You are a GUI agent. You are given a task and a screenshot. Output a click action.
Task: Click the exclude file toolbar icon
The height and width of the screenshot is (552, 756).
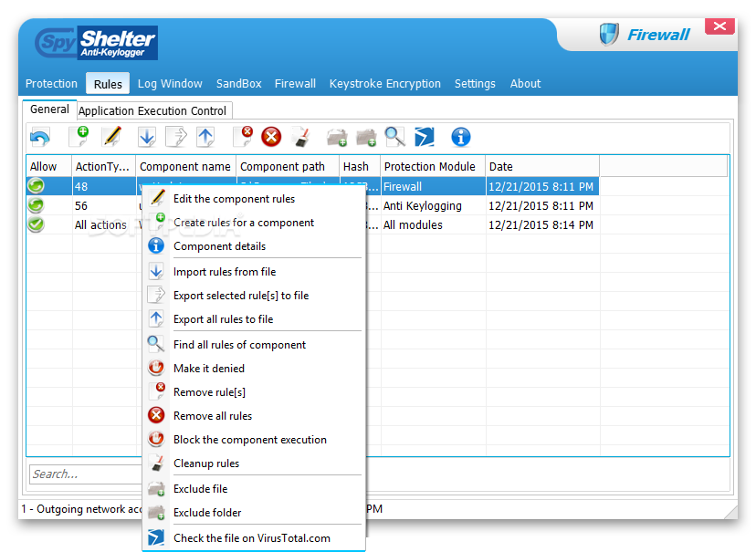coord(337,138)
